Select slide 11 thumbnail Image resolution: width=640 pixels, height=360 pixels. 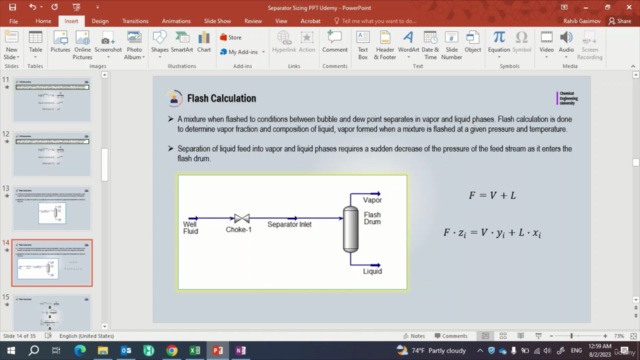(x=52, y=100)
